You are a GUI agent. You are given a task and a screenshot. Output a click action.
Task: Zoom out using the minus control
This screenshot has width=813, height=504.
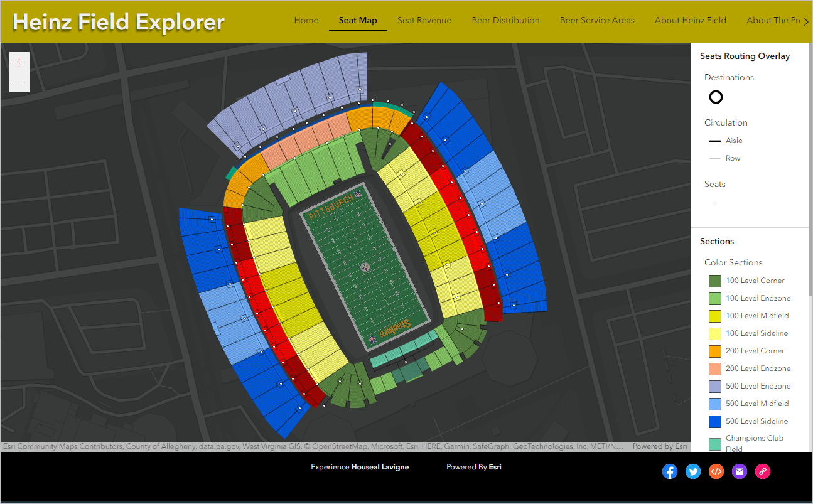tap(19, 80)
